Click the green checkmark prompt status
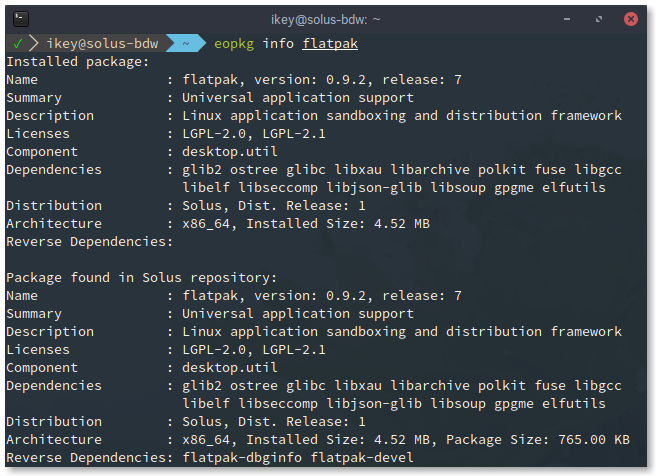 pos(18,44)
